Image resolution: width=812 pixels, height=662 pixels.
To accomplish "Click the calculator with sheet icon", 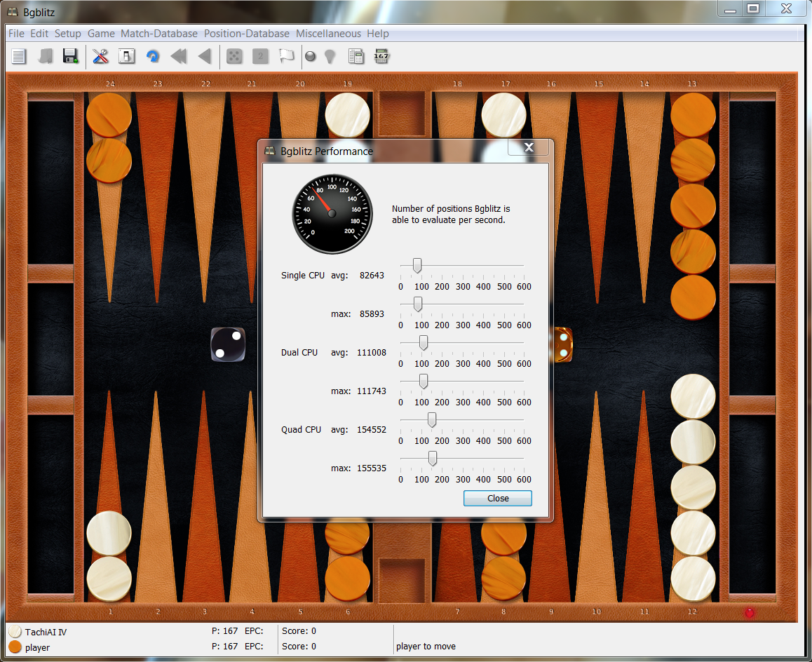I will pos(356,56).
